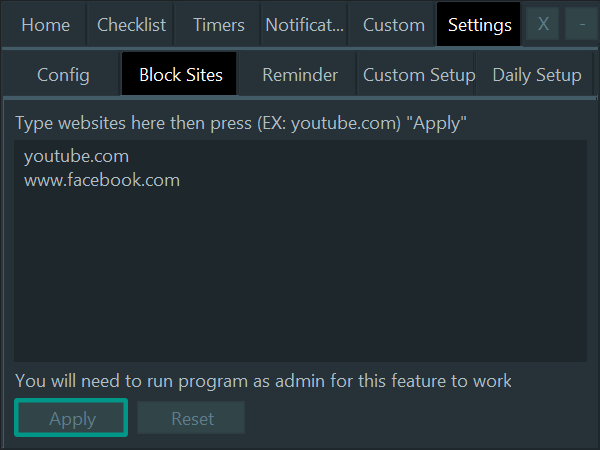Select the Block Sites sub-tab

pos(180,74)
